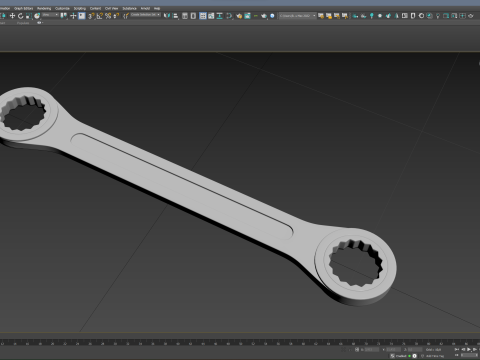Viewport: 480px width, 360px height.
Task: Select the Select and Place tool
Action: coord(37,16)
